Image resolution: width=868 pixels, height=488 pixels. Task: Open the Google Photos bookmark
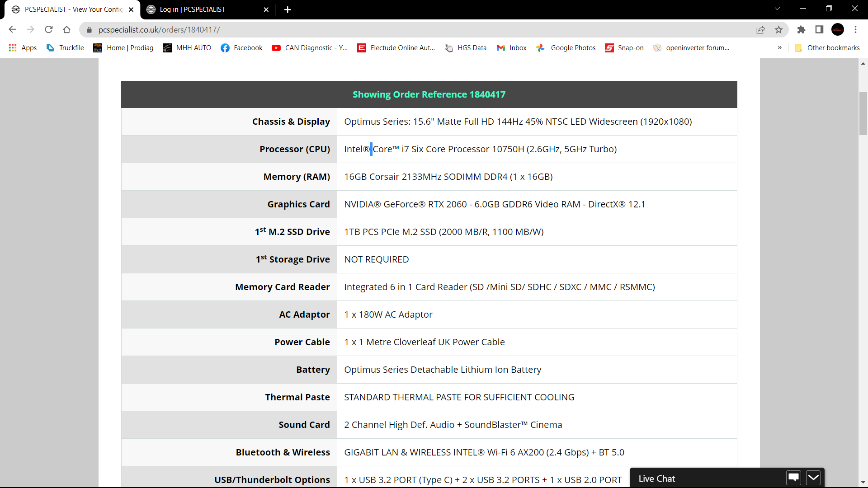click(566, 48)
